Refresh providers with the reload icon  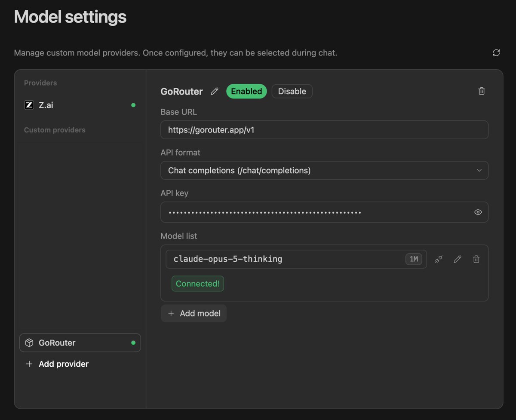496,53
